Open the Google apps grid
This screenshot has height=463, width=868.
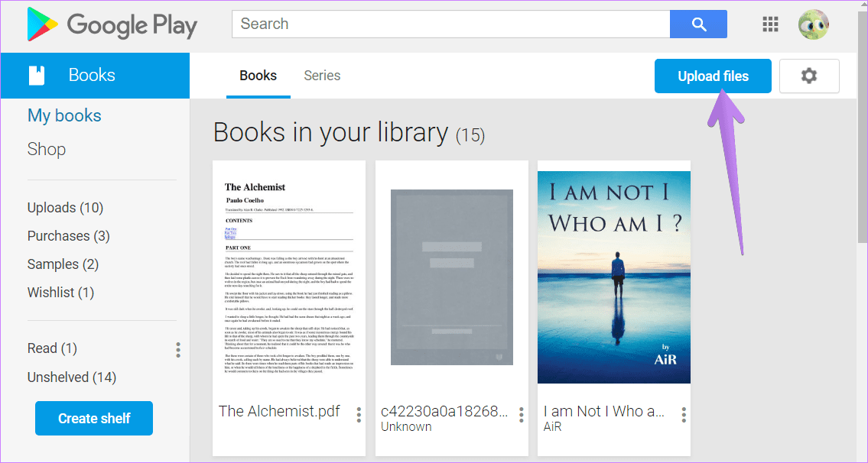point(771,24)
